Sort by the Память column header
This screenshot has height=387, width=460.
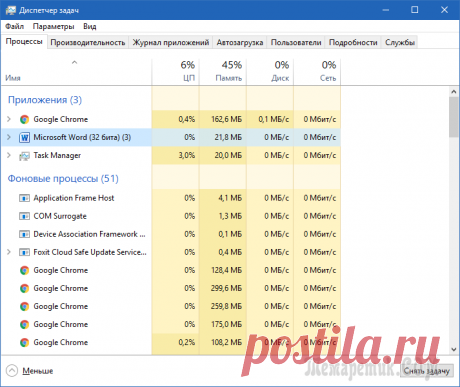coord(223,71)
